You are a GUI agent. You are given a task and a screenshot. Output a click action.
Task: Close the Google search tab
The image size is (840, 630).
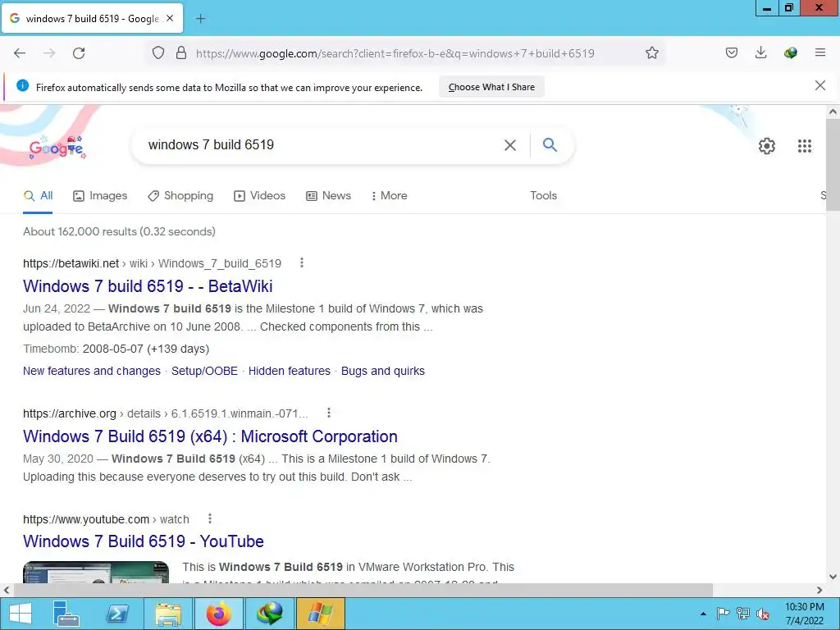click(170, 18)
